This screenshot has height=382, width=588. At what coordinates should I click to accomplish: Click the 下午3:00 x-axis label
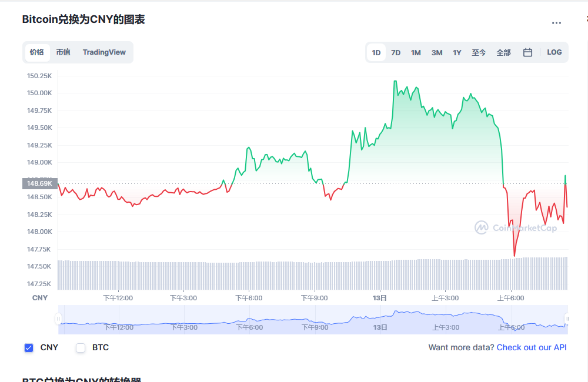pyautogui.click(x=183, y=298)
